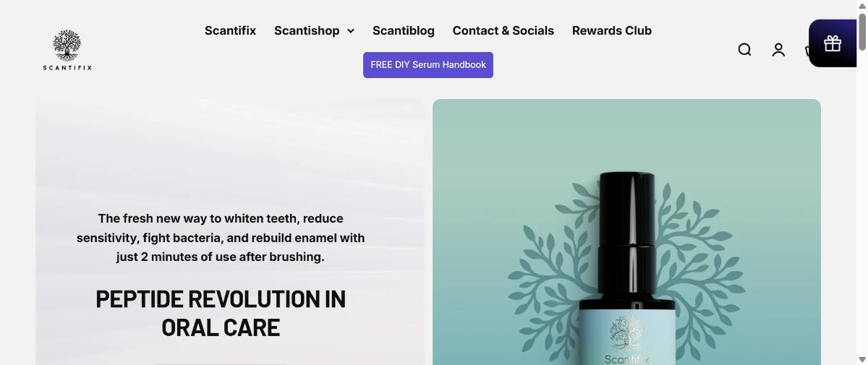Get the FREE DIY Serum Handbook

click(428, 65)
